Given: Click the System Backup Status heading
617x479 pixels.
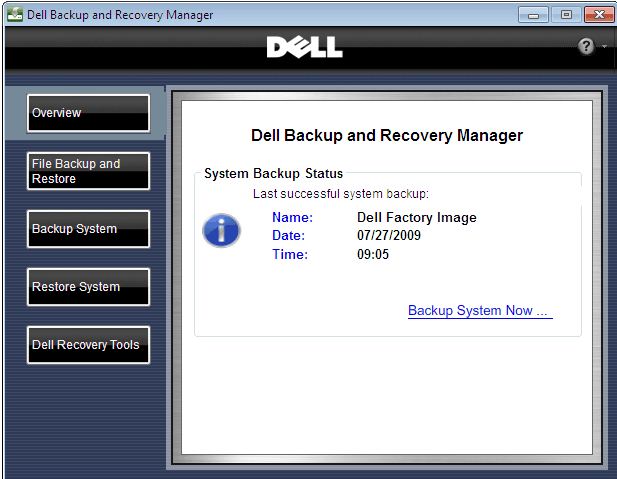Looking at the screenshot, I should pyautogui.click(x=273, y=174).
